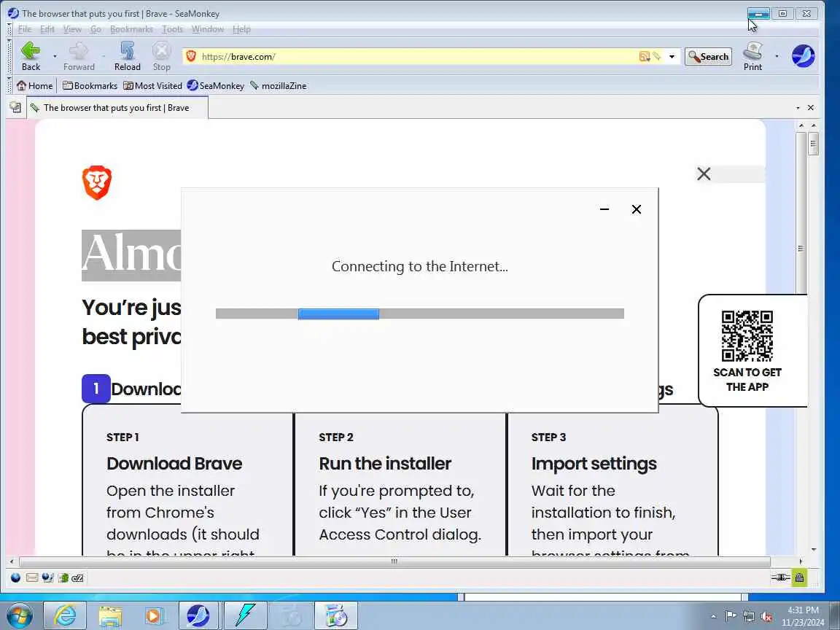
Task: Click the vertical scrollbar down arrow
Action: [814, 550]
